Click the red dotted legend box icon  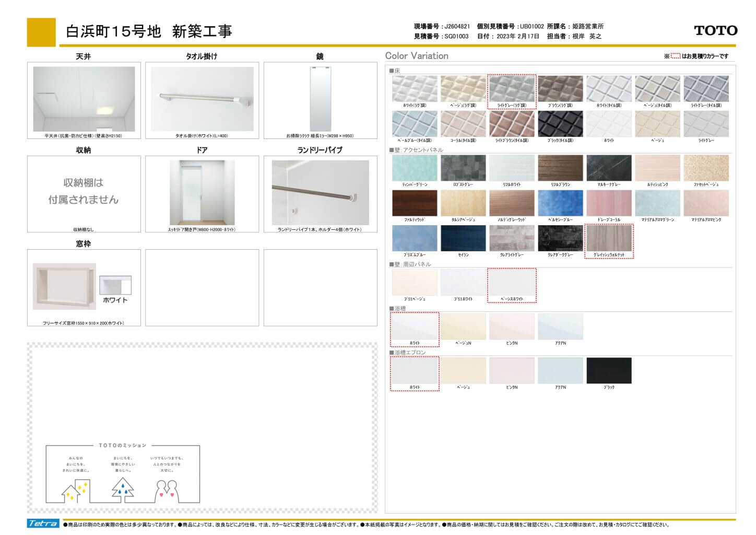click(675, 56)
